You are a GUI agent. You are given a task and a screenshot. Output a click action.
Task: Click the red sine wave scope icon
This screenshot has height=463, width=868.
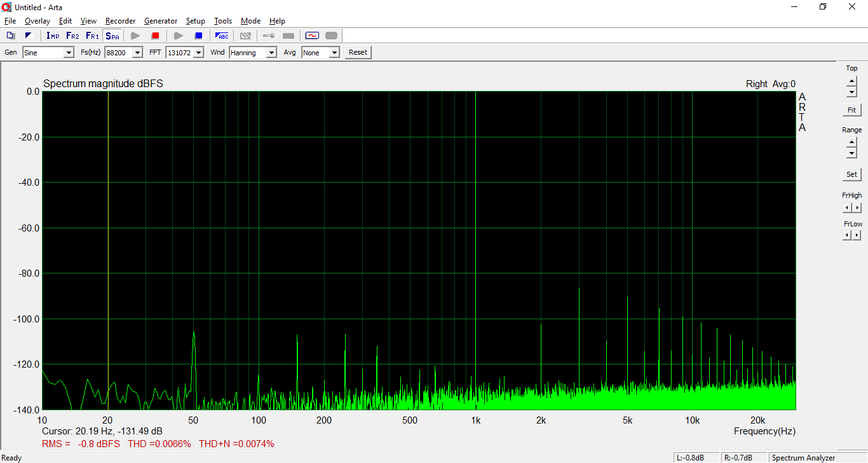tap(311, 36)
